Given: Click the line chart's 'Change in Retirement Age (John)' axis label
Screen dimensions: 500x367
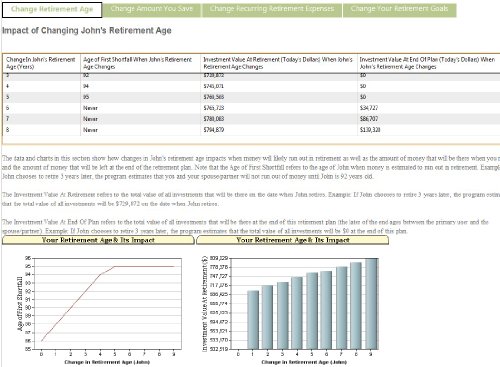Looking at the screenshot, I should [107, 362].
